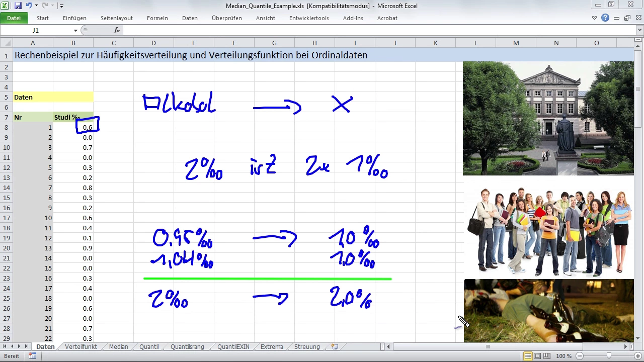Click the Save icon in quick access toolbar

pyautogui.click(x=18, y=6)
